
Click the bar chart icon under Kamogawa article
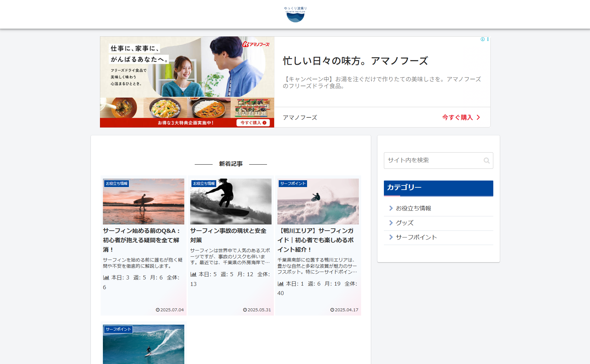[x=281, y=284]
